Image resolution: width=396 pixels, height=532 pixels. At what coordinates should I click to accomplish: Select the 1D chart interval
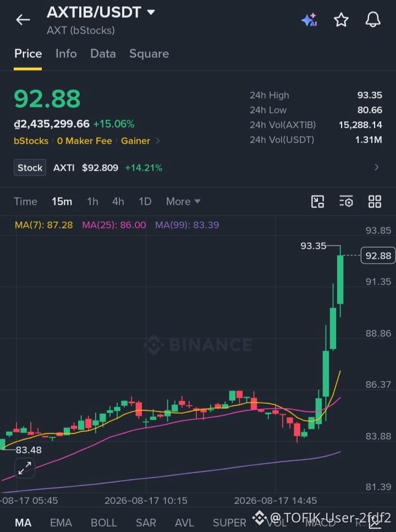145,201
